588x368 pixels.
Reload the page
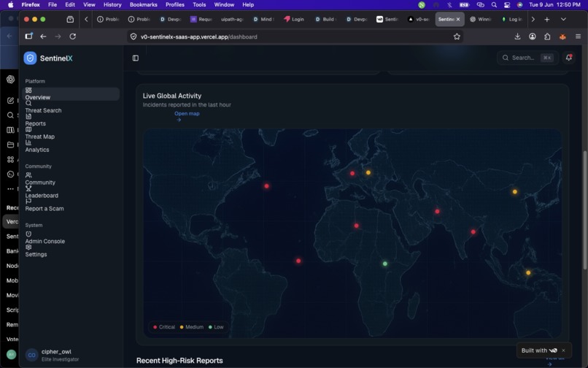click(73, 37)
